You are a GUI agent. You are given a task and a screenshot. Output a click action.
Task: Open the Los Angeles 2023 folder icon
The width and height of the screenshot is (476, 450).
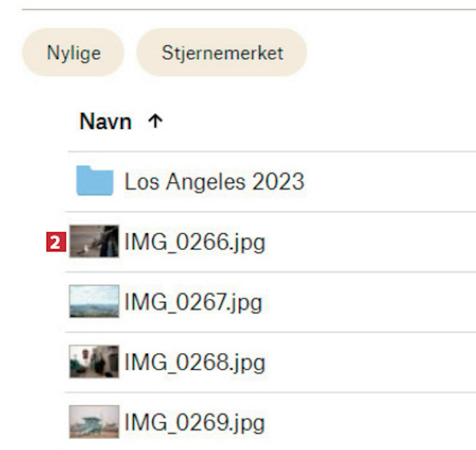pyautogui.click(x=95, y=181)
